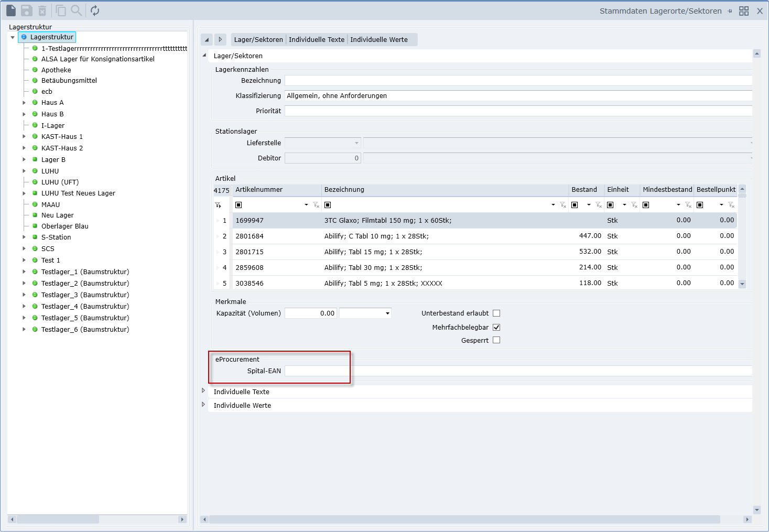The image size is (769, 532).
Task: Open the window grid layout icon
Action: (744, 11)
